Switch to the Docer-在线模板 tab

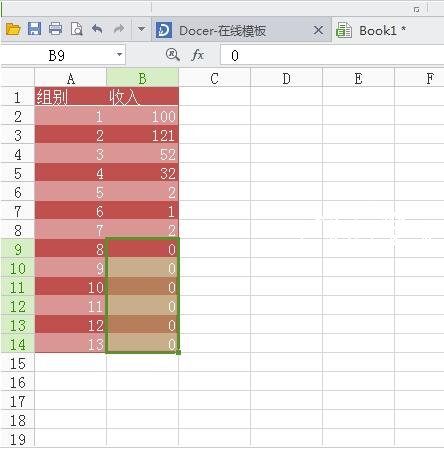[222, 31]
